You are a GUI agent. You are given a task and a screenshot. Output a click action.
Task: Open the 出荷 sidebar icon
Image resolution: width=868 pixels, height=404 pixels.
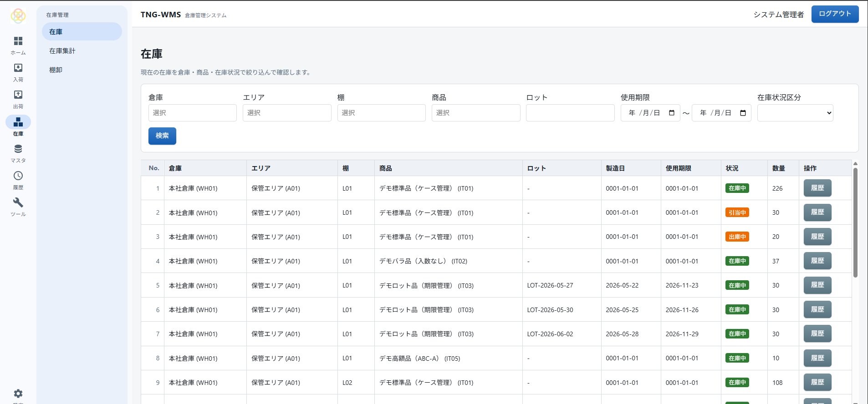tap(18, 99)
